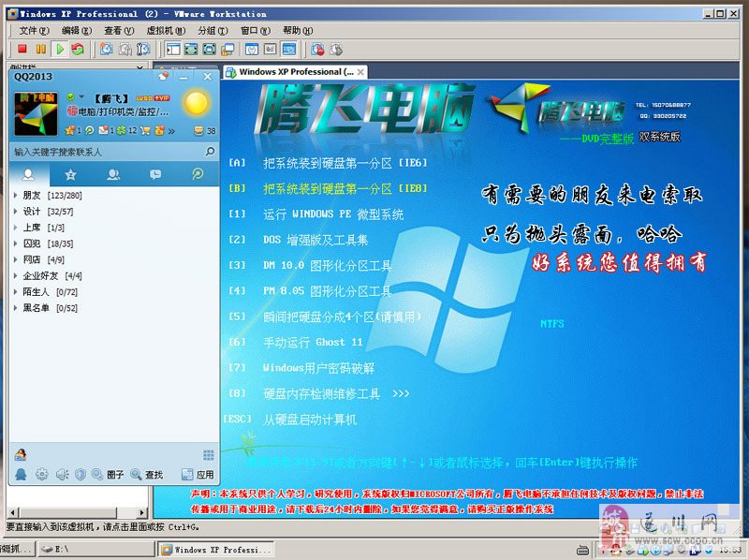The image size is (749, 560).
Task: Click the Unity mode icon with lock
Action: tap(228, 49)
